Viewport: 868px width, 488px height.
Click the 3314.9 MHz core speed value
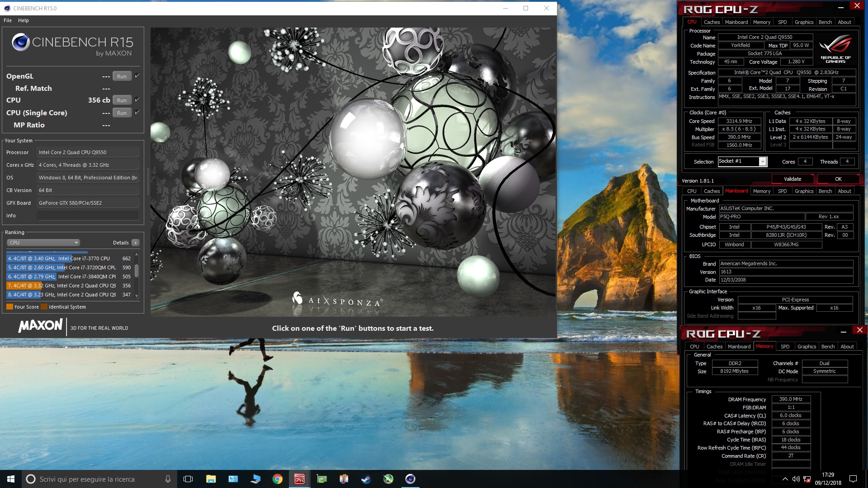[x=739, y=121]
